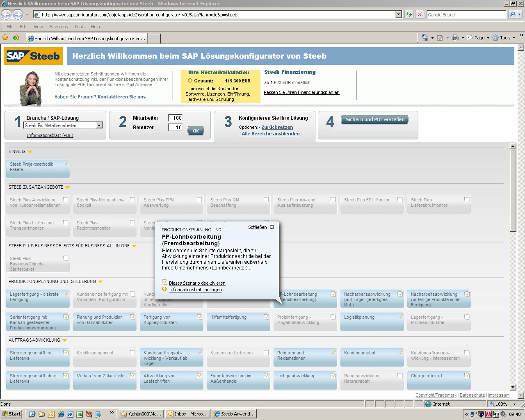The height and width of the screenshot is (420, 525).
Task: Click the Sichern und PDF erstellen button
Action: 374,119
